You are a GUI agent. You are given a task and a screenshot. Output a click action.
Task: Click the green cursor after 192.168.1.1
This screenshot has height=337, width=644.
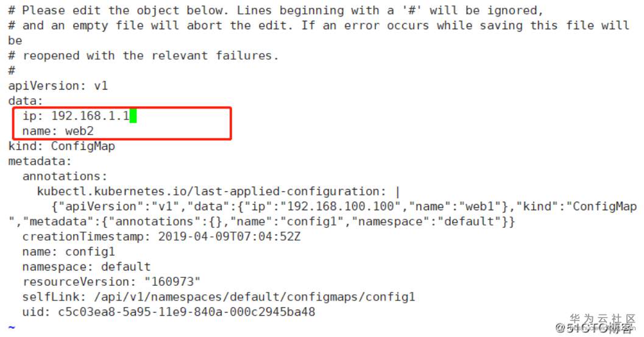tap(133, 116)
